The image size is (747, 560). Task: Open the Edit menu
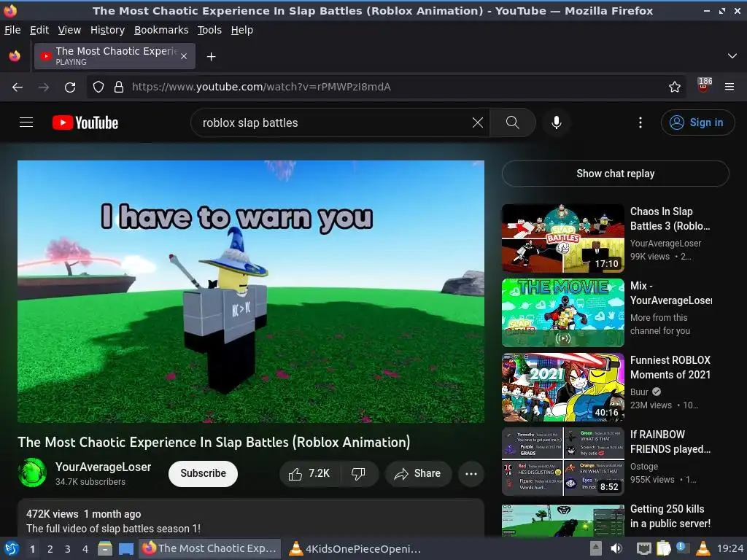point(39,30)
